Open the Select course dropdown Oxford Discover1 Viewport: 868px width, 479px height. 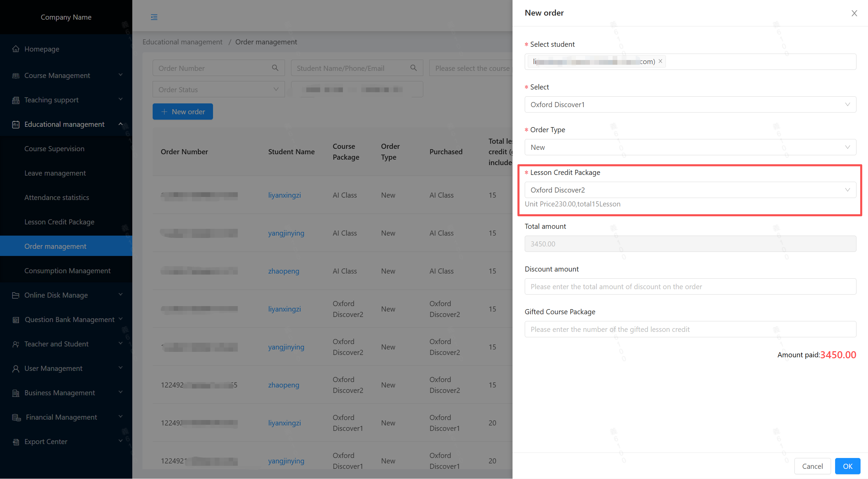pos(690,104)
